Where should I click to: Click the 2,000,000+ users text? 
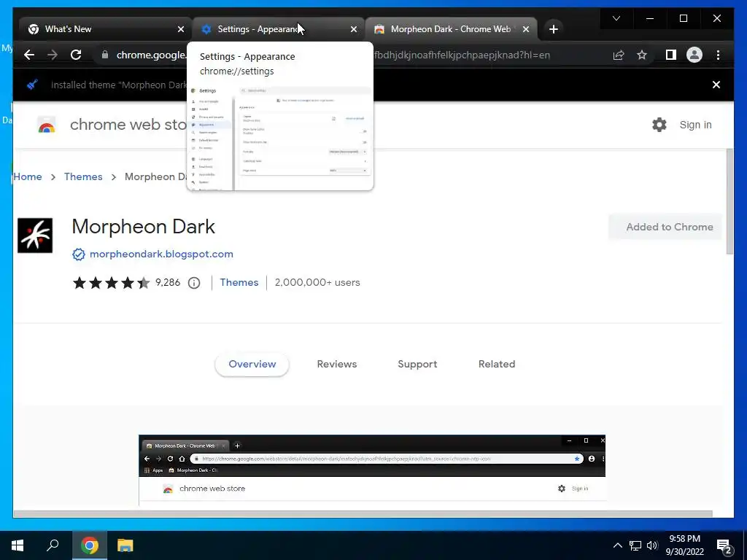(317, 282)
